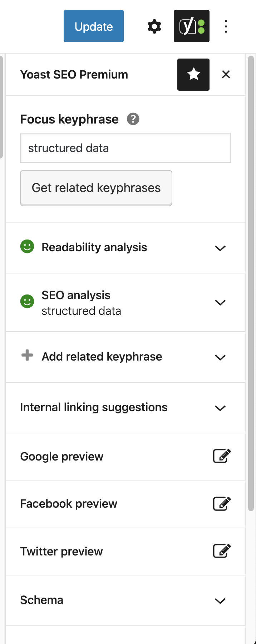Open the settings gear icon

coord(154,26)
